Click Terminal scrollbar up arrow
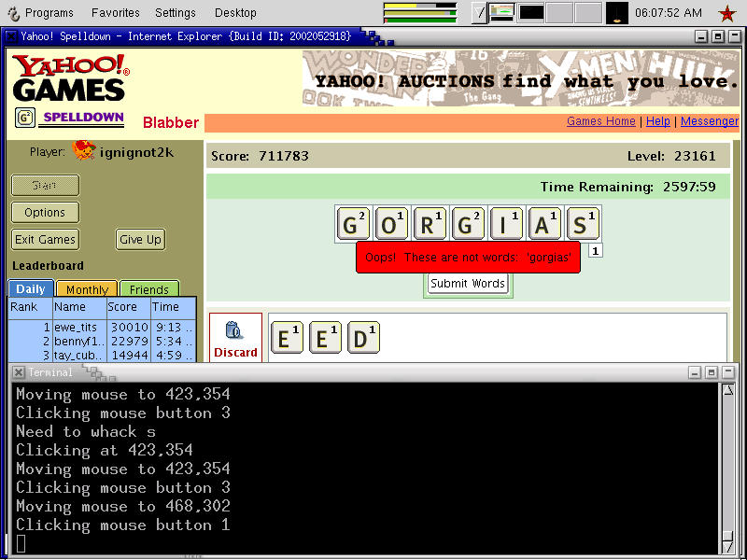Viewport: 747px width, 560px height. tap(728, 390)
